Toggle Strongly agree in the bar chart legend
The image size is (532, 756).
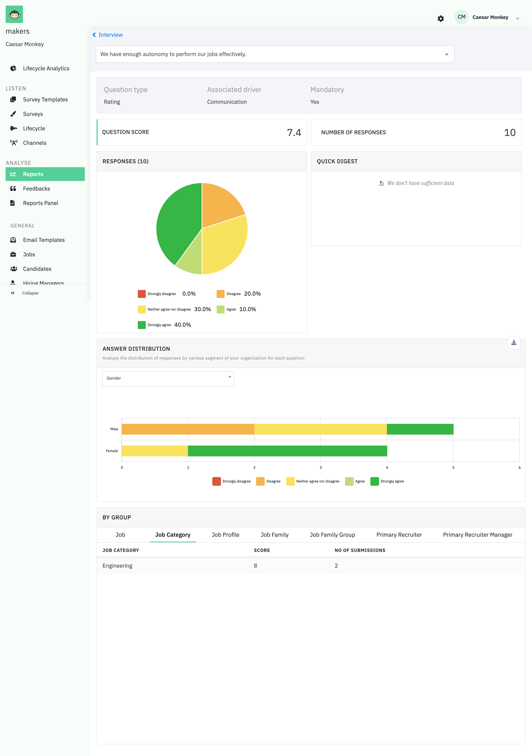tap(387, 481)
